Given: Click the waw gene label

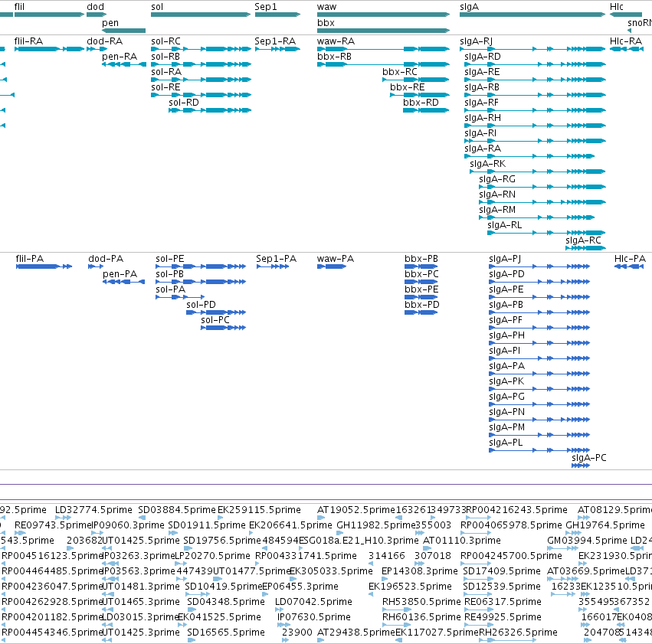Looking at the screenshot, I should (327, 7).
